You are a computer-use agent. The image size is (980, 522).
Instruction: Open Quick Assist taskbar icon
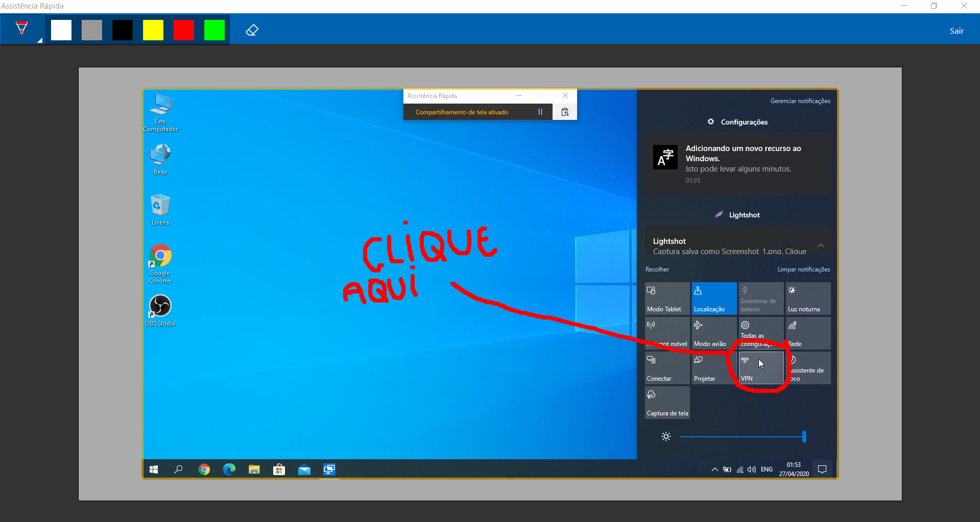pyautogui.click(x=329, y=469)
